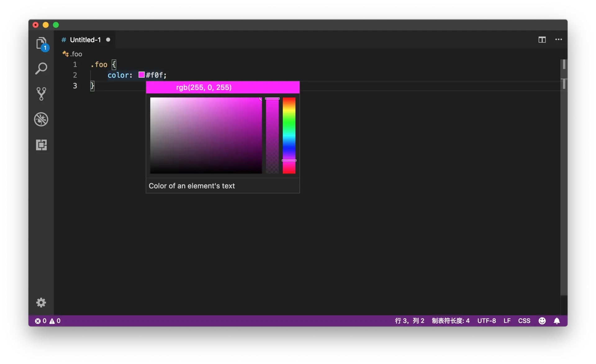Image resolution: width=596 pixels, height=364 pixels.
Task: Open the Extensions view icon
Action: (41, 145)
